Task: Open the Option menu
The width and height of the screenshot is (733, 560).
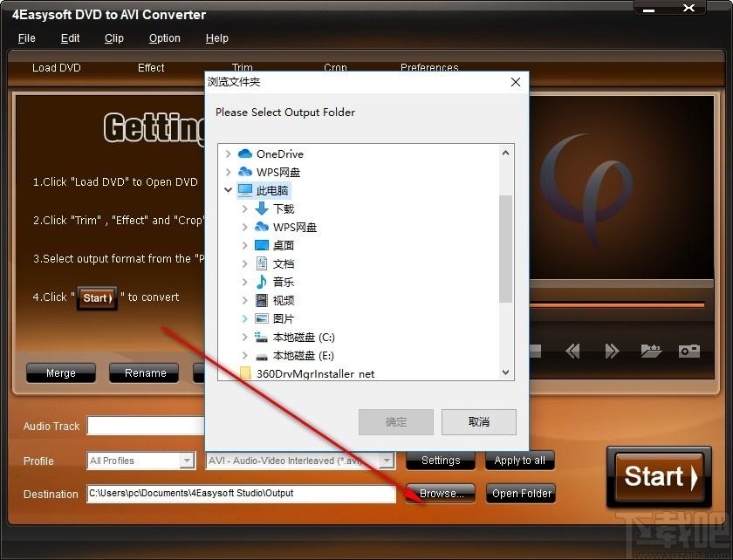Action: pos(165,38)
